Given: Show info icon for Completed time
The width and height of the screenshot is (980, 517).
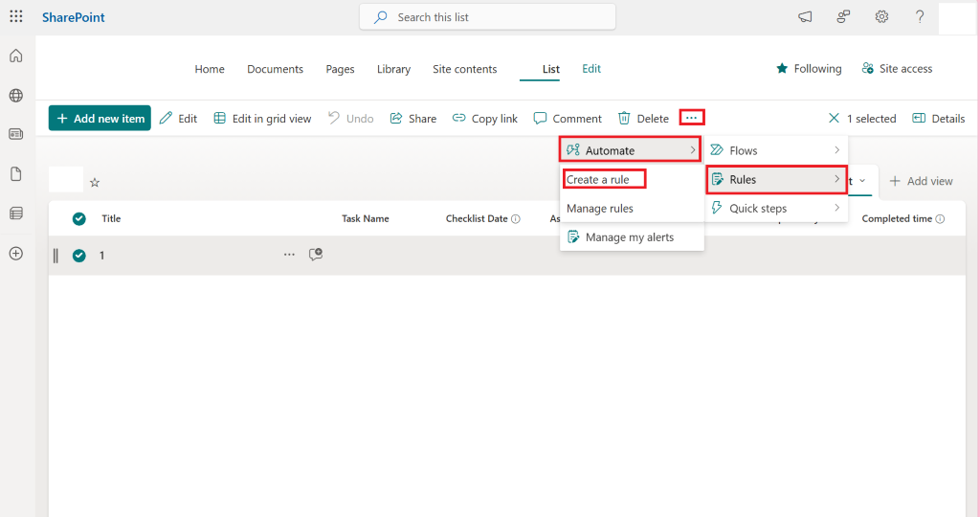Looking at the screenshot, I should (940, 219).
